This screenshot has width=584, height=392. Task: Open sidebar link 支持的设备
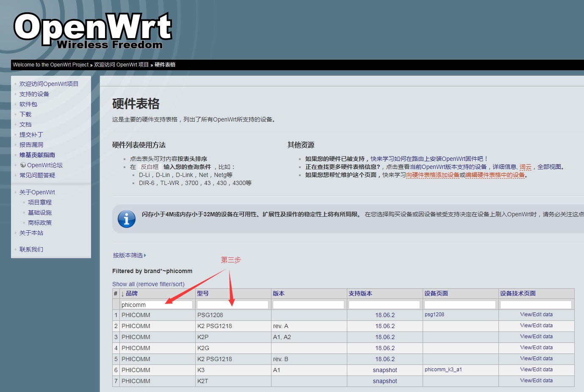[x=34, y=94]
